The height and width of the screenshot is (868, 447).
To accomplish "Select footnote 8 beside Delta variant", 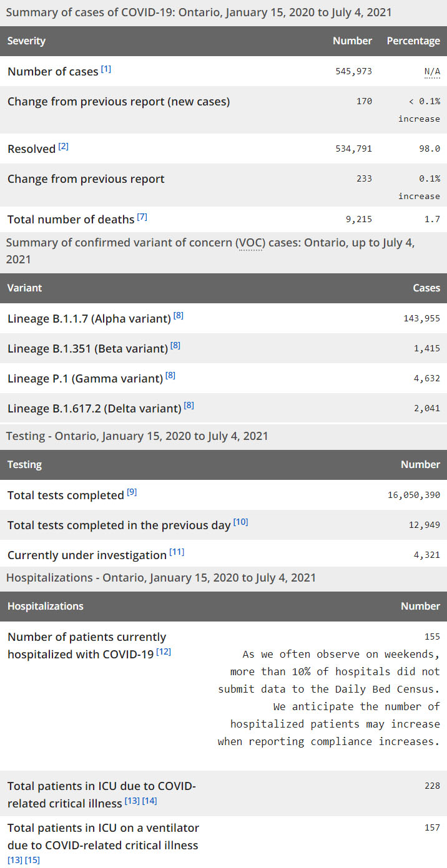I will click(189, 406).
